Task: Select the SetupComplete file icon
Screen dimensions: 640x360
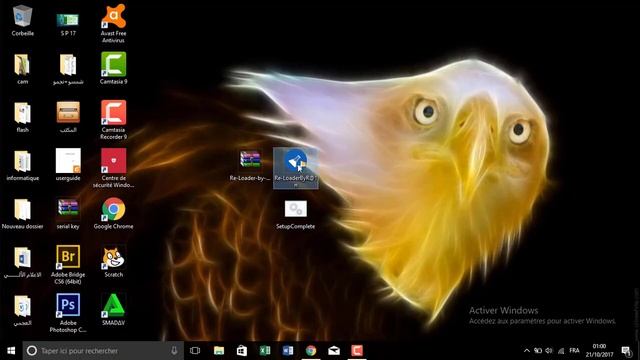Action: pos(296,214)
